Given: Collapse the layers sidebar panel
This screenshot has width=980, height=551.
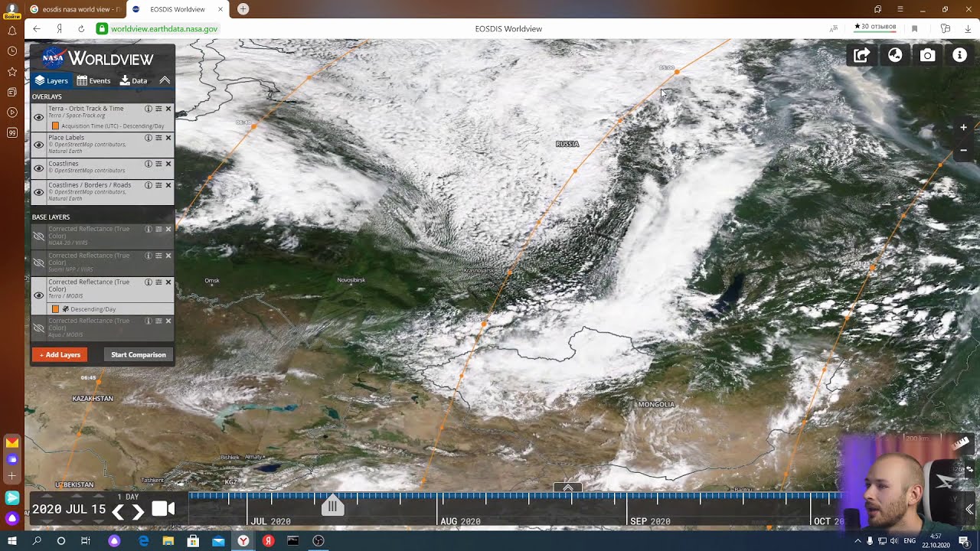Looking at the screenshot, I should click(165, 80).
